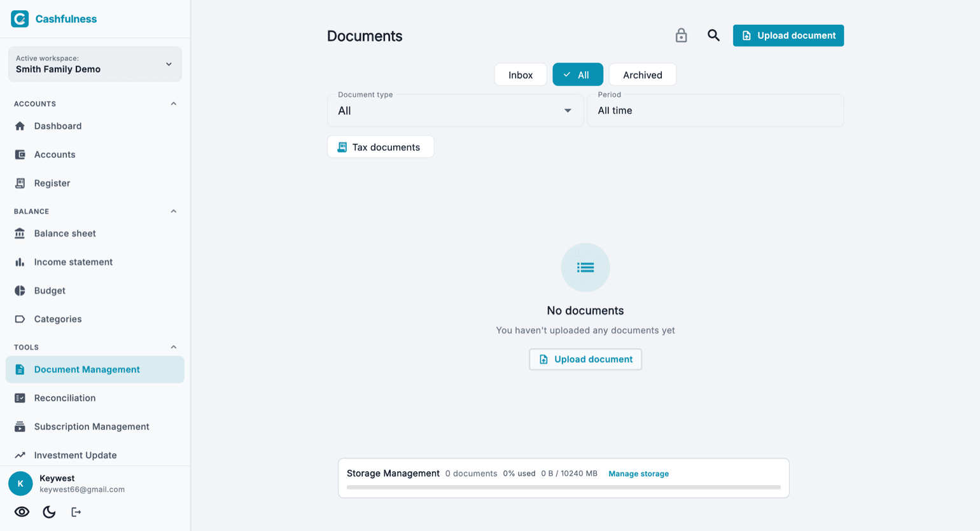Click the K user avatar

click(20, 484)
